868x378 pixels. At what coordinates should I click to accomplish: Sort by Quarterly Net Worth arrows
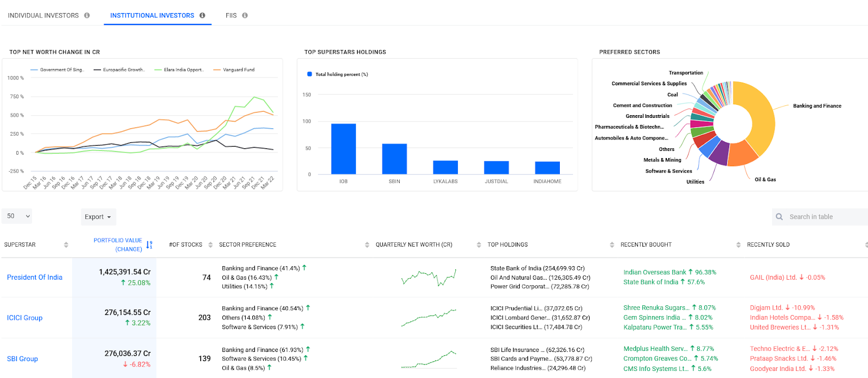point(479,245)
